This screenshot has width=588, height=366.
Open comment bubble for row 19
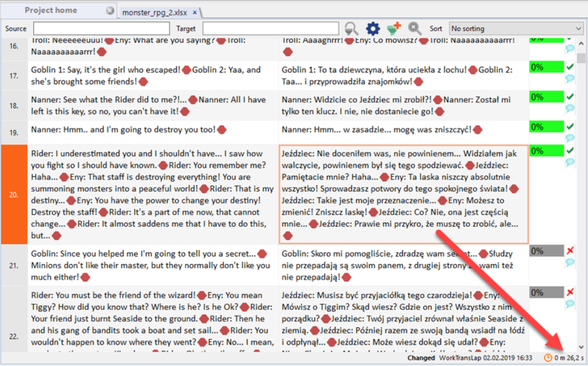coord(570,137)
